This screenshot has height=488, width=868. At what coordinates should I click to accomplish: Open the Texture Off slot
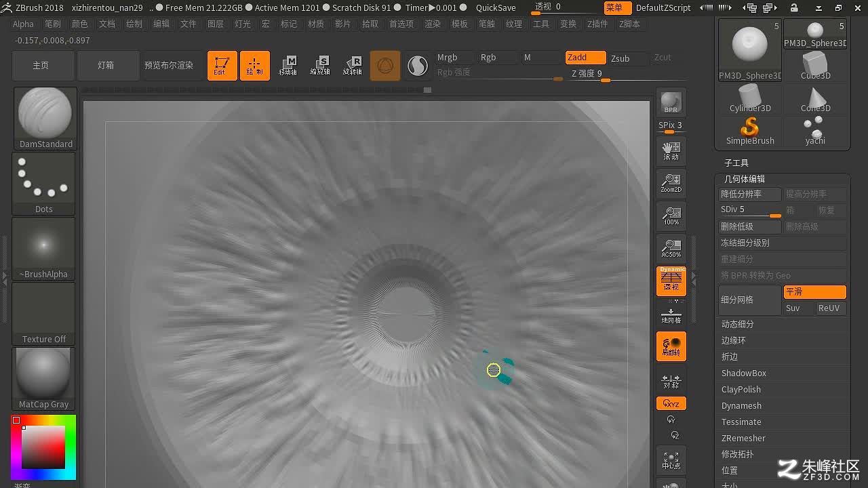(44, 313)
